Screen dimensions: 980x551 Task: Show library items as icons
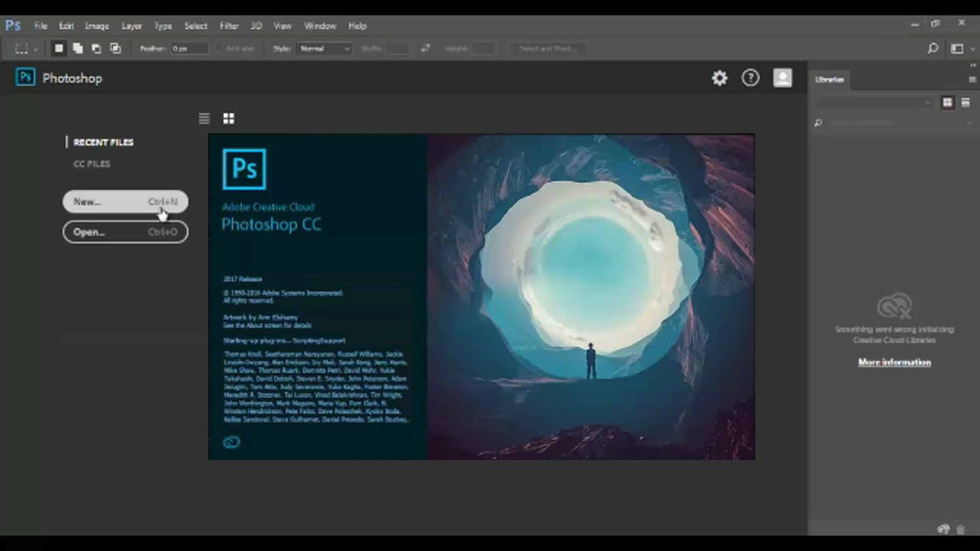[x=948, y=102]
